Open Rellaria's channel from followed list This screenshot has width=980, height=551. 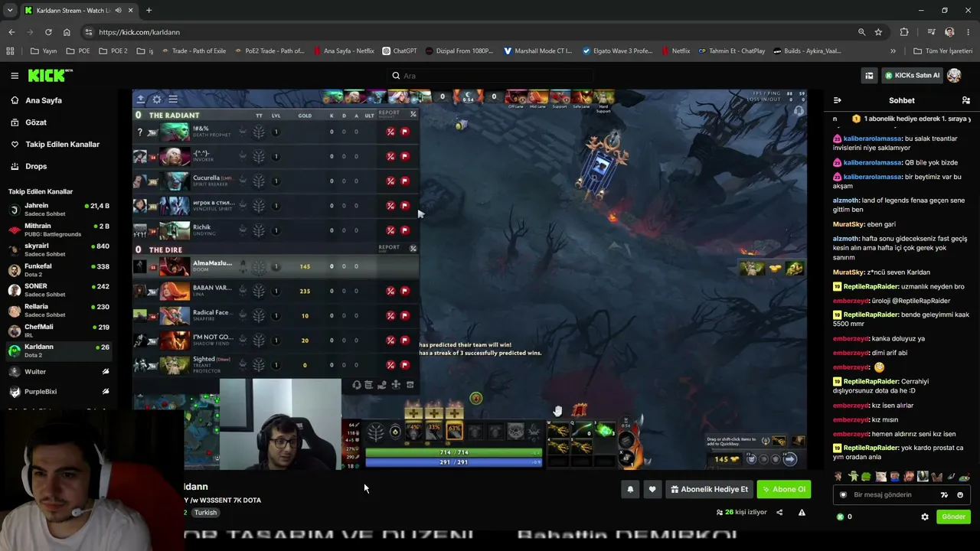click(x=60, y=310)
